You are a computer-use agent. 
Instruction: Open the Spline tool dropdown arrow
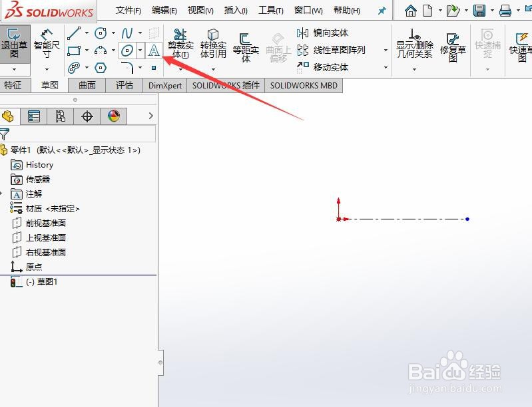(x=140, y=33)
